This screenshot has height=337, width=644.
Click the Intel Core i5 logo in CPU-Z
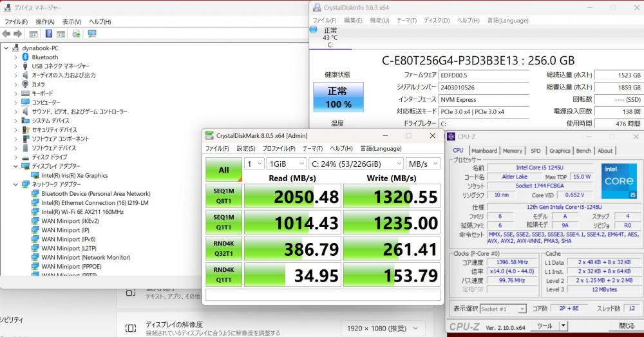click(x=619, y=181)
